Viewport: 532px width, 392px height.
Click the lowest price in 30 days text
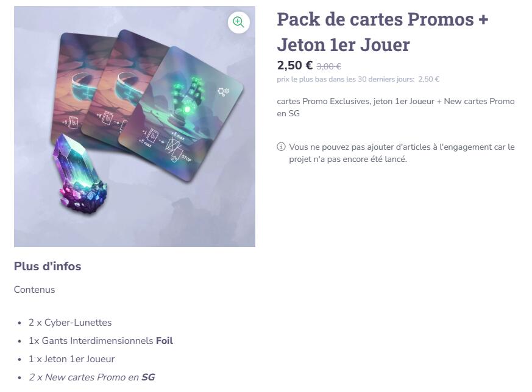[x=358, y=79]
